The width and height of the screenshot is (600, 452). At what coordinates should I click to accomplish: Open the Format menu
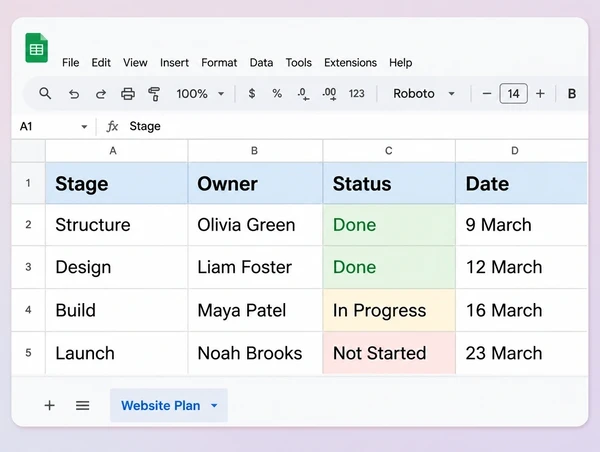point(219,62)
